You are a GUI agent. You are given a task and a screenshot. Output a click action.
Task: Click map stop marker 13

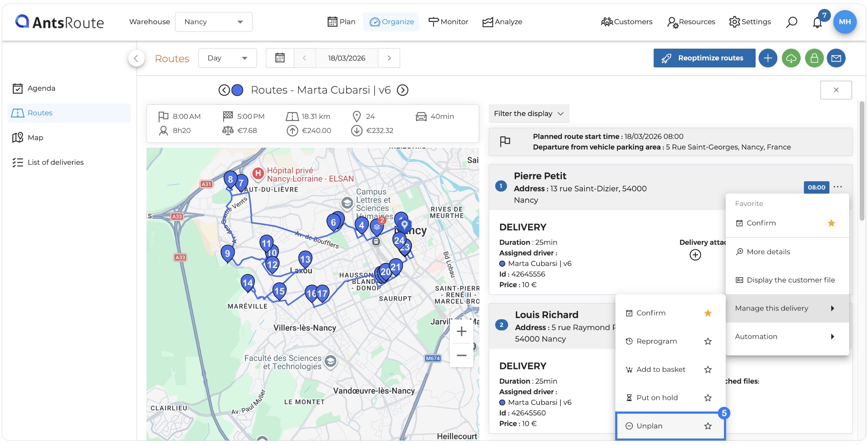(305, 259)
